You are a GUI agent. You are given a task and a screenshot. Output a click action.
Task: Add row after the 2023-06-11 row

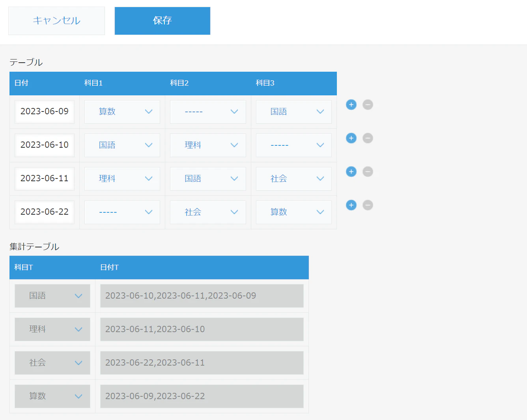(x=351, y=172)
